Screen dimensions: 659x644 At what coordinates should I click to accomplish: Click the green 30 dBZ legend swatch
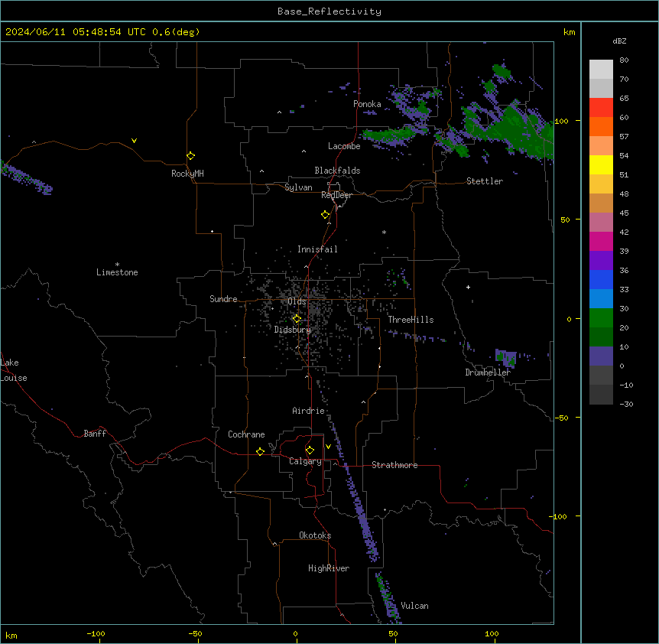click(601, 318)
